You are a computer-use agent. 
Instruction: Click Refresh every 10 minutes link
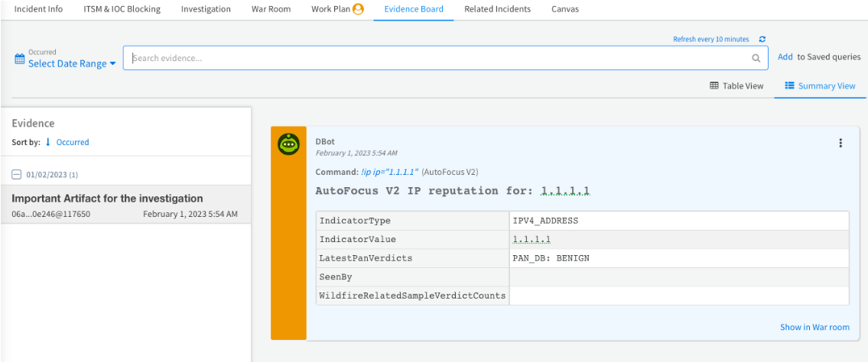(710, 39)
